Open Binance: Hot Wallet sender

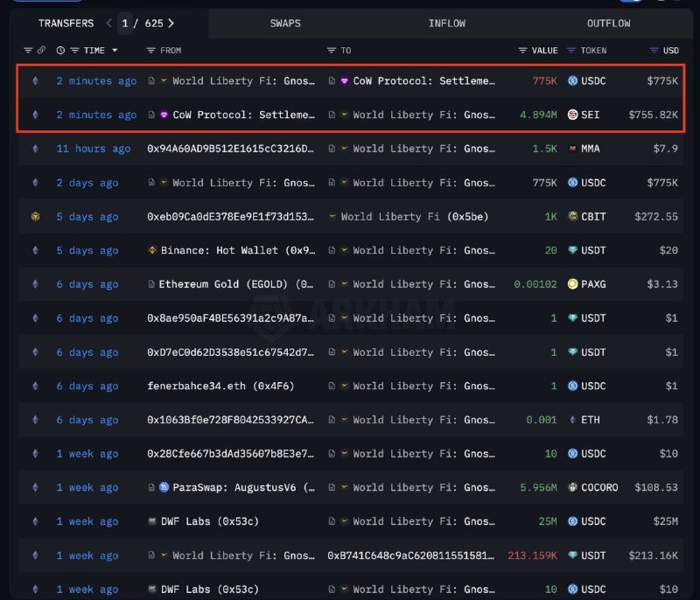238,250
